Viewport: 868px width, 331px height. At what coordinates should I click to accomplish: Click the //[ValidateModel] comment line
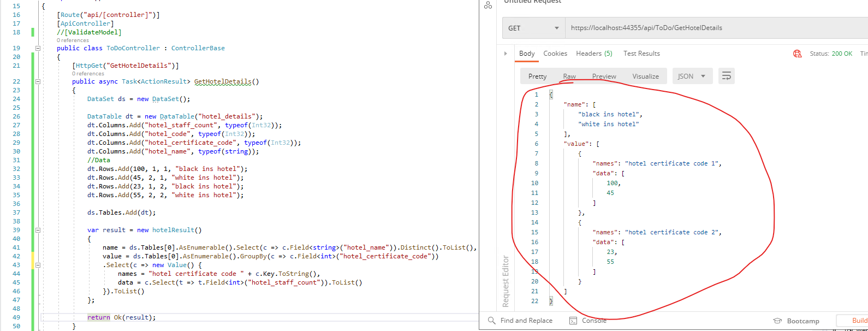(x=89, y=32)
